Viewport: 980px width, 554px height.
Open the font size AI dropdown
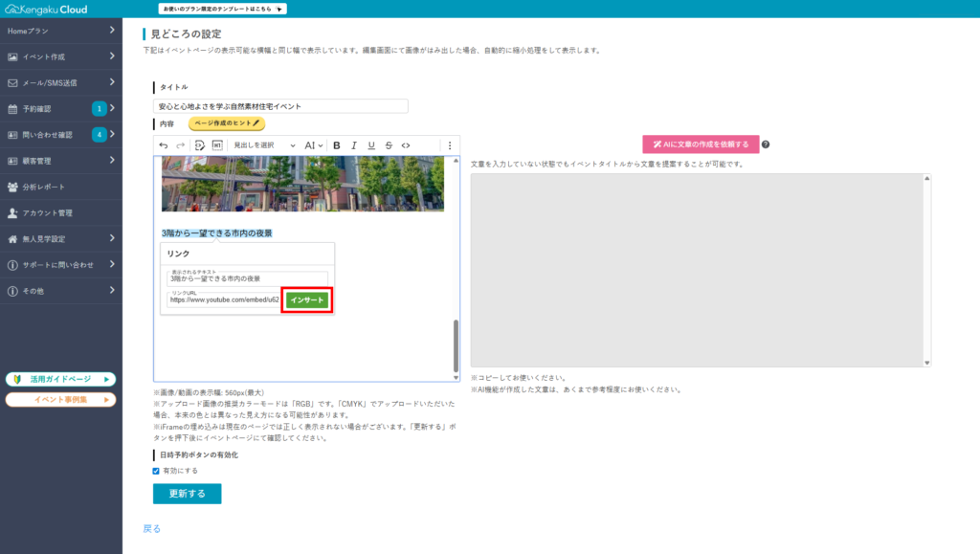313,145
